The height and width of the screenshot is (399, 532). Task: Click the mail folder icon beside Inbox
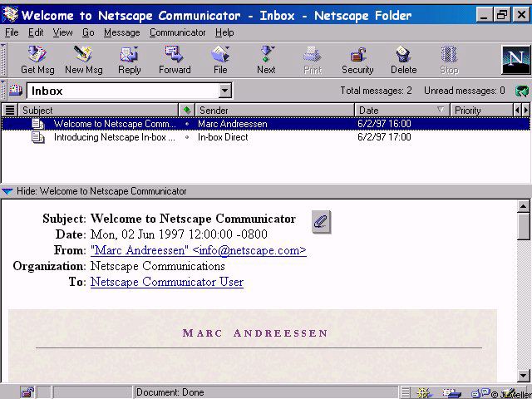click(15, 91)
